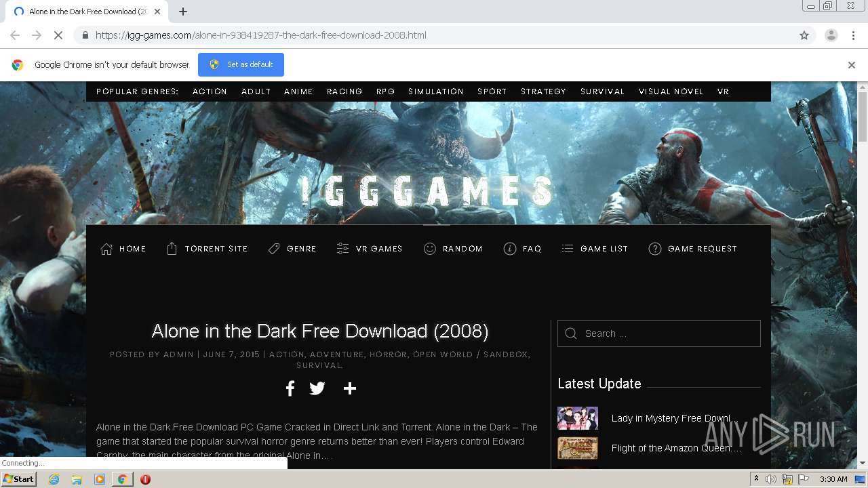The height and width of the screenshot is (488, 868).
Task: Click the browser forward arrow
Action: click(37, 35)
